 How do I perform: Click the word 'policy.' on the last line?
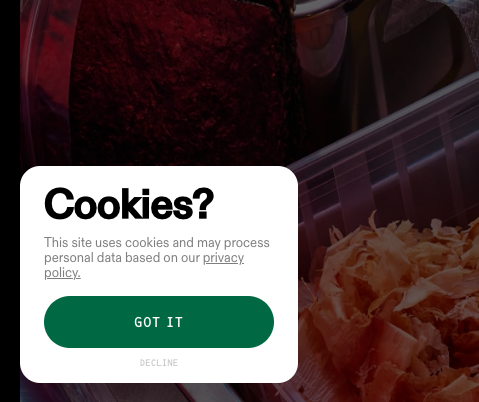62,273
